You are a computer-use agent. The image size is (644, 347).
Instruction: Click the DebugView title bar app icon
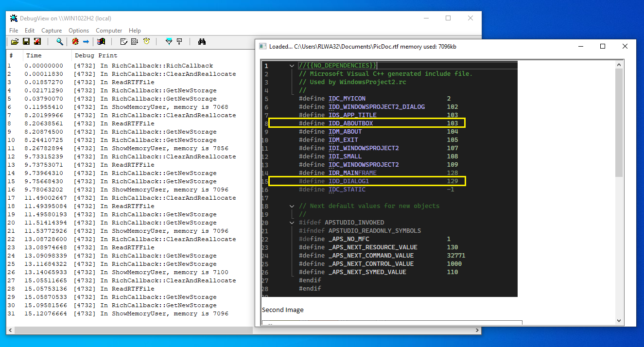click(x=14, y=18)
